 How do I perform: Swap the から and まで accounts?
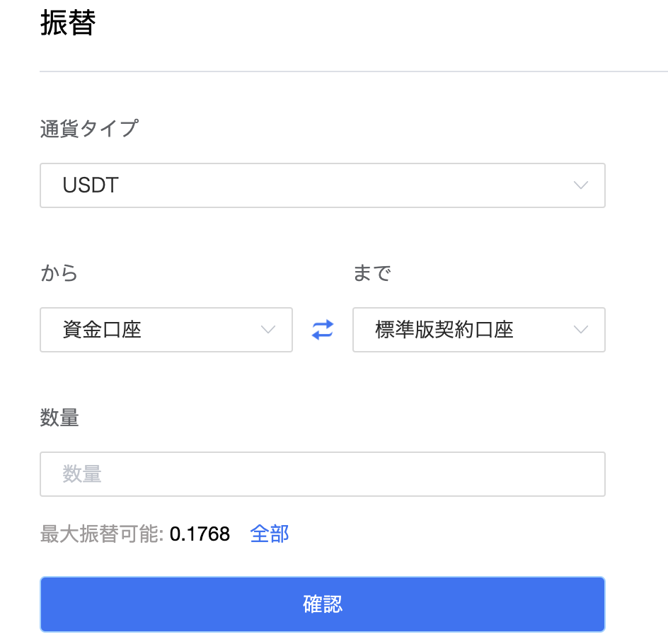pyautogui.click(x=323, y=330)
